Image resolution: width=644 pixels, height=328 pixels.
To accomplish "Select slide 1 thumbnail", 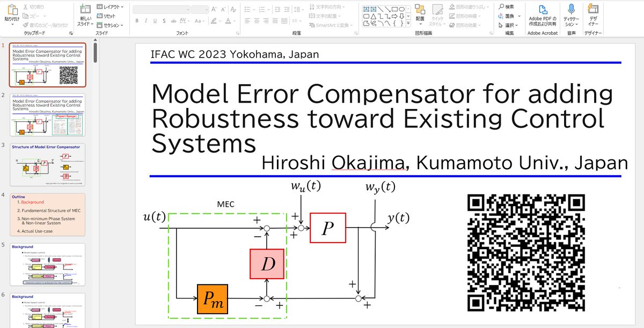I will point(48,65).
